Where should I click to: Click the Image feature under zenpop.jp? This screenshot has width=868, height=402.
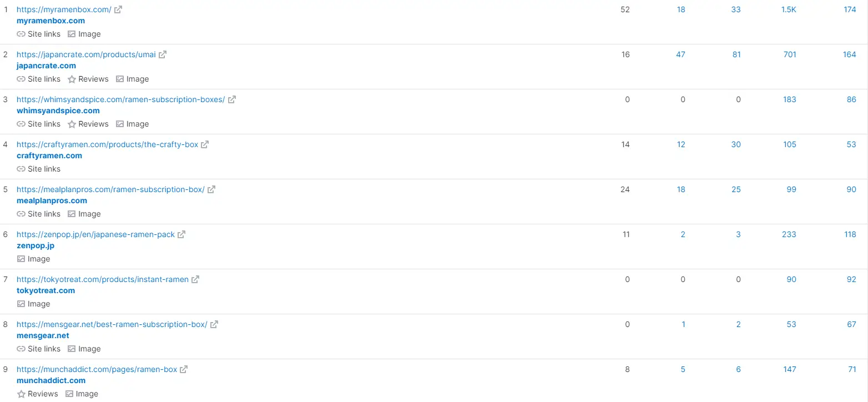33,259
